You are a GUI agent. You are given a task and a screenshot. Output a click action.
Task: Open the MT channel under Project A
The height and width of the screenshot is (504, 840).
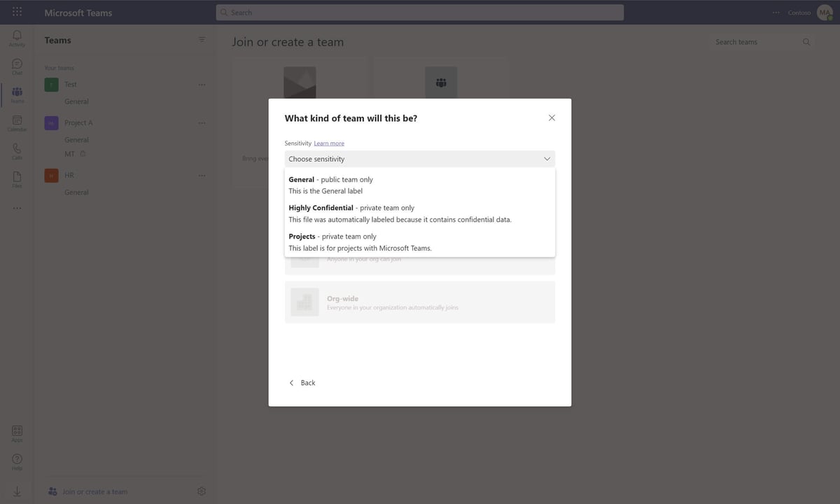[70, 153]
